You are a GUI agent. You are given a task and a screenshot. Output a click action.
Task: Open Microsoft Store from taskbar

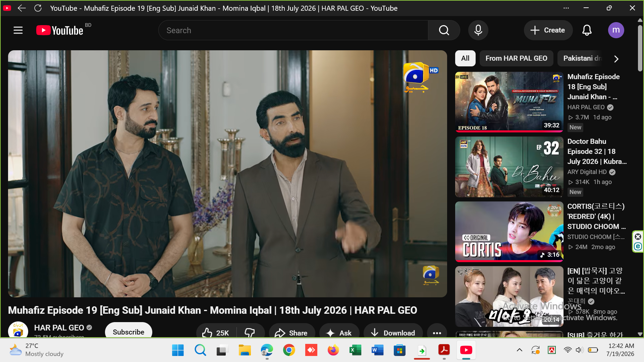[399, 350]
